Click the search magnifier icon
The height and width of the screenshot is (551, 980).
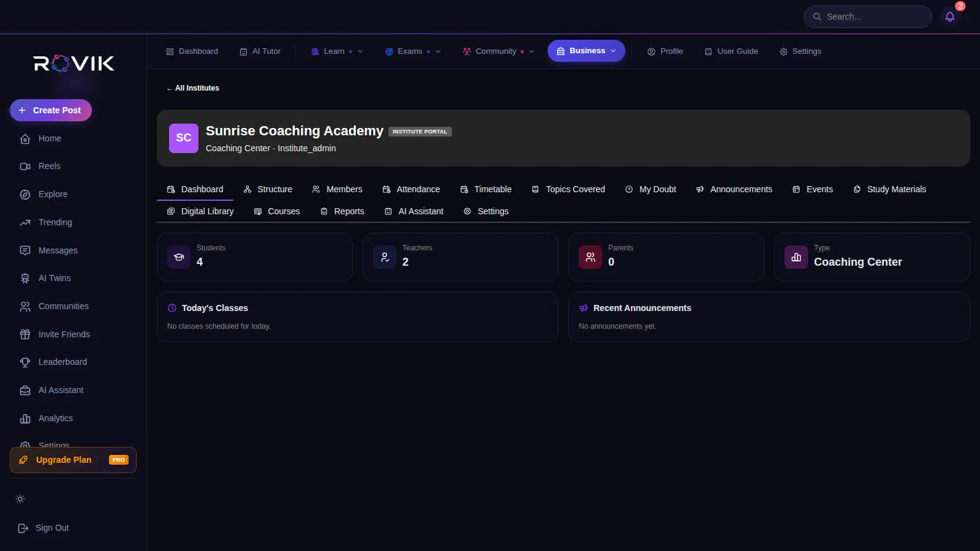(817, 17)
